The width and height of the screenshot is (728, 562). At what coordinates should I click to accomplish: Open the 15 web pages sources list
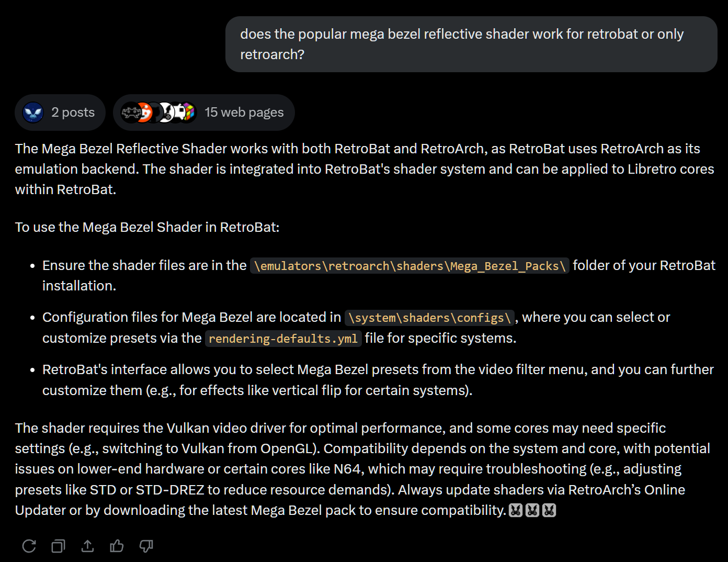click(204, 113)
